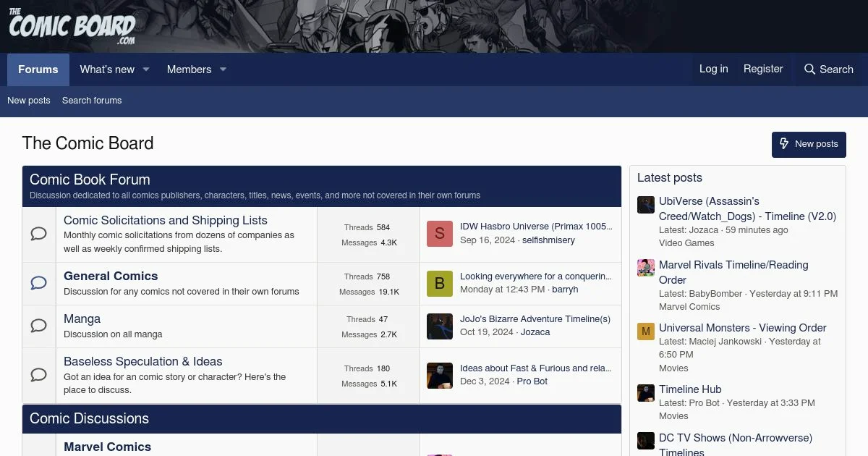
Task: Open Comic Solicitations and Shipping Lists forum
Action: click(166, 220)
